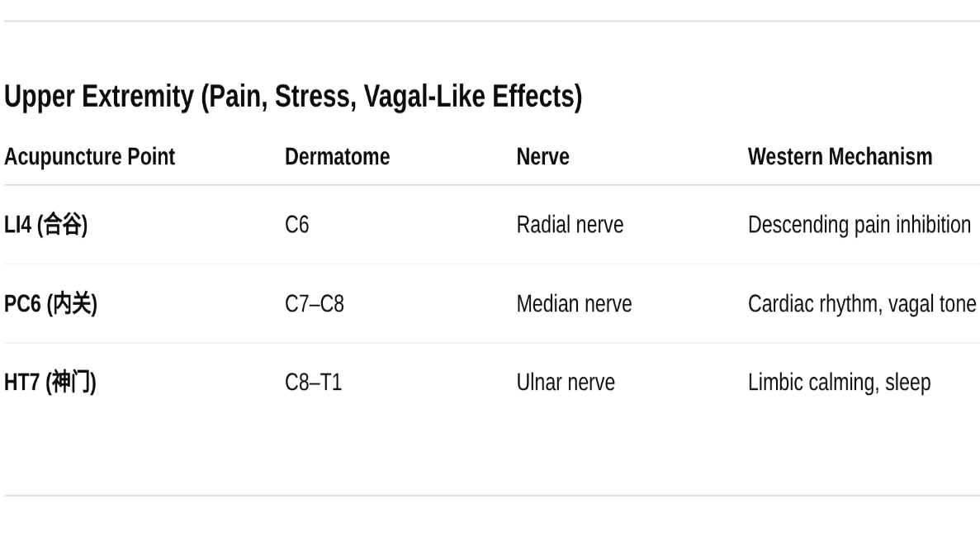
Task: Select the Limbic calming, sleep text
Action: [x=839, y=383]
